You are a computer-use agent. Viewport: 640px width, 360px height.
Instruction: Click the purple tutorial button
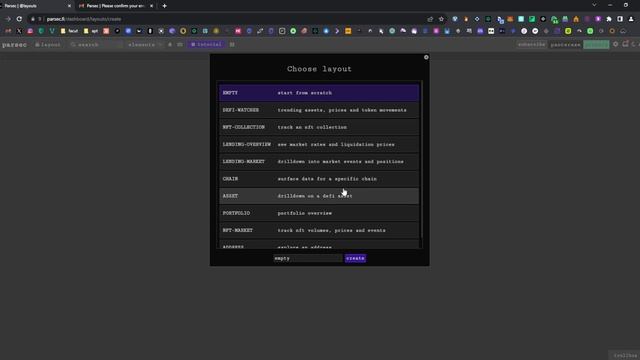[206, 44]
